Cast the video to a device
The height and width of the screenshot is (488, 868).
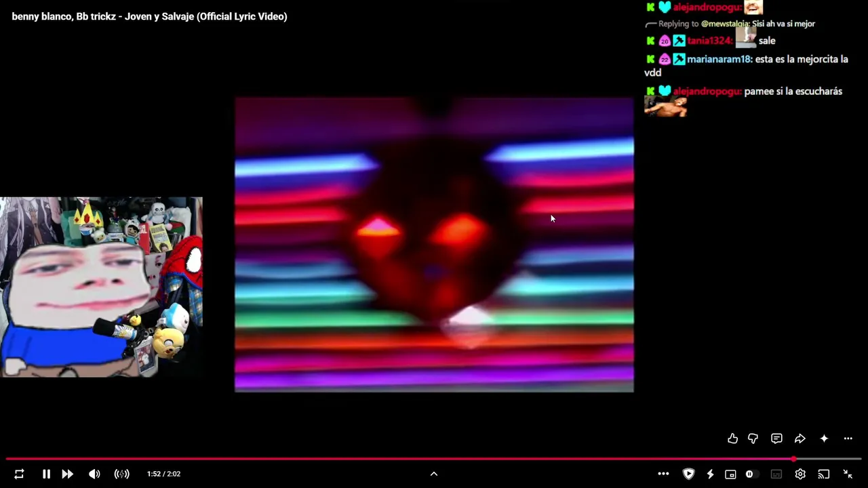(x=824, y=474)
